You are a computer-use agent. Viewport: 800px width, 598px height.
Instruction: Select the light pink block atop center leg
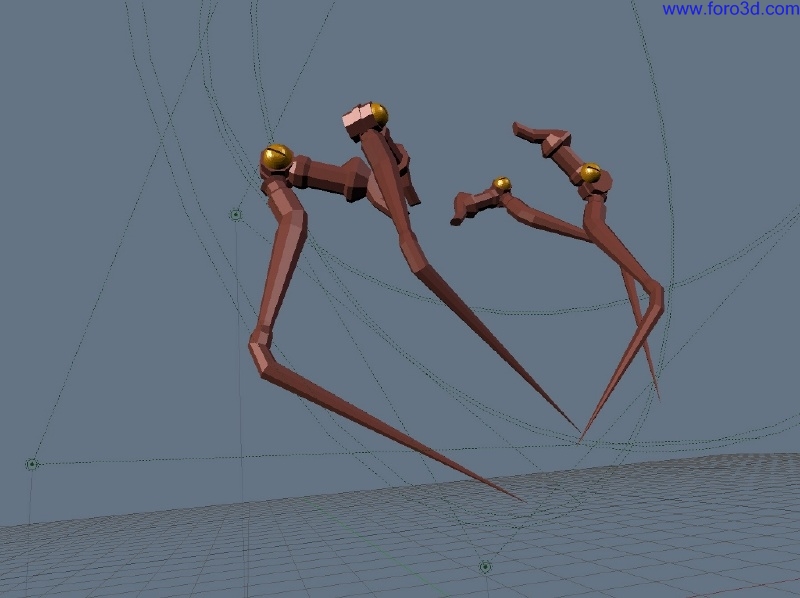point(357,117)
